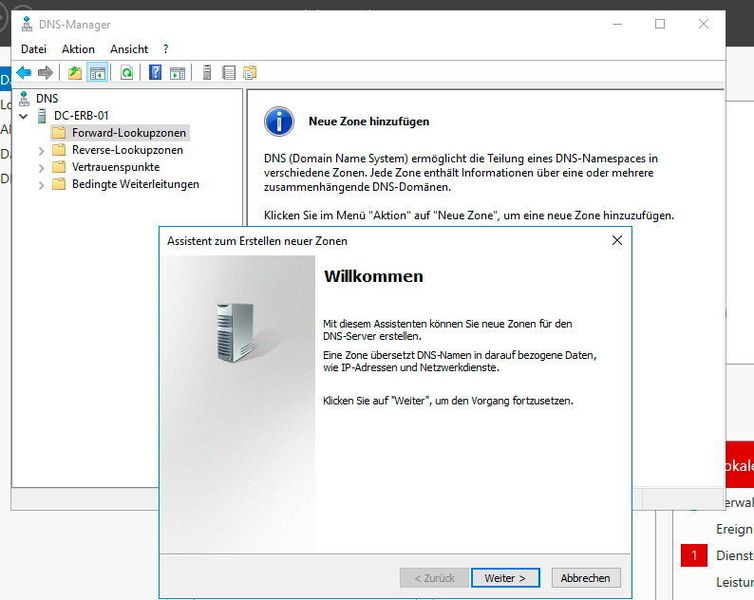Expand the Bedingte Weiterleitungen node
754x600 pixels.
[x=41, y=184]
